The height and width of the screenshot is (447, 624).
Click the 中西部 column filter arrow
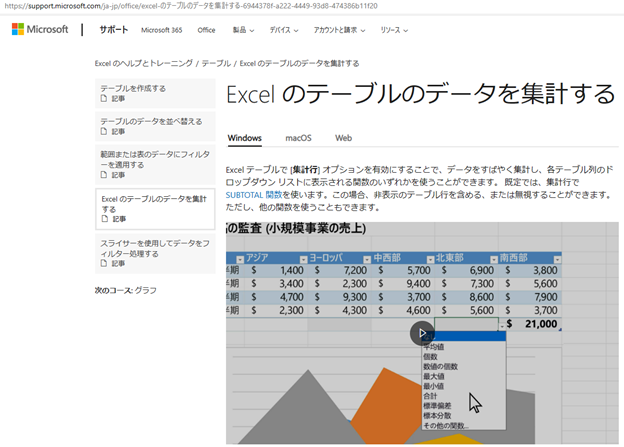[430, 260]
